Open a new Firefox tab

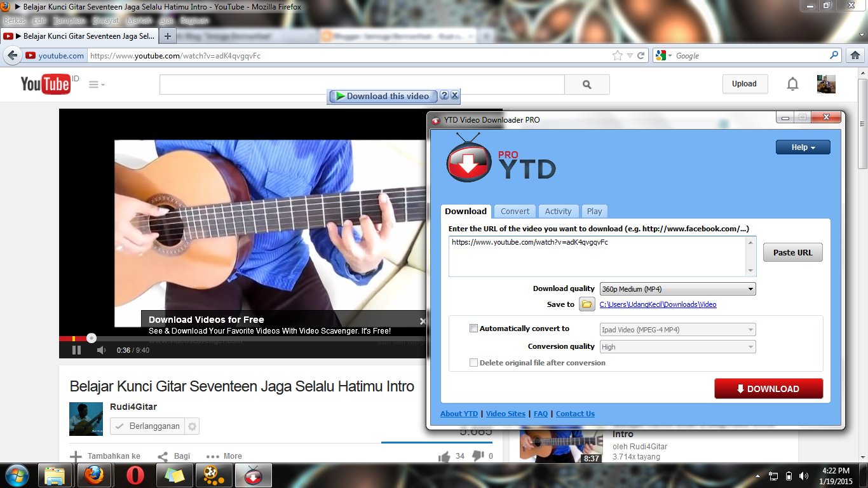tap(167, 36)
